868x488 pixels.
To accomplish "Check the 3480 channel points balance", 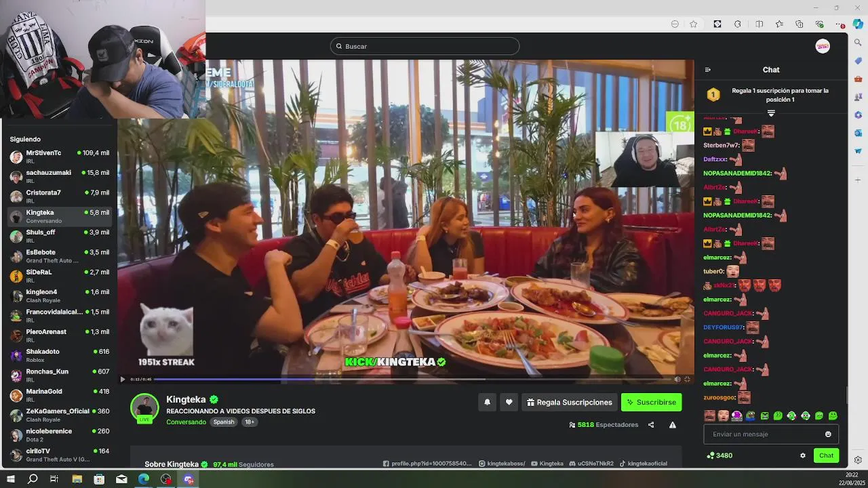I will (x=719, y=455).
